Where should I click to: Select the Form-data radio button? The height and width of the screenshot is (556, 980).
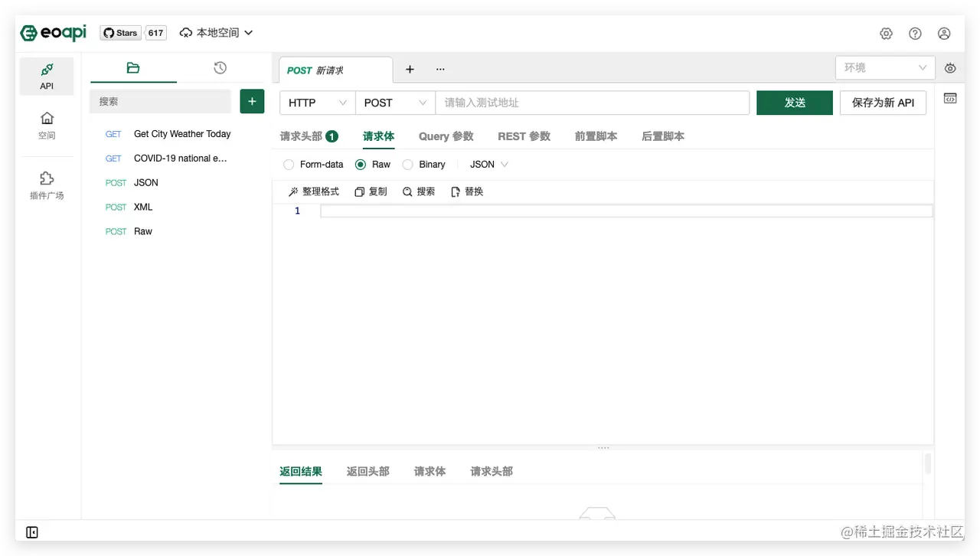pos(289,165)
